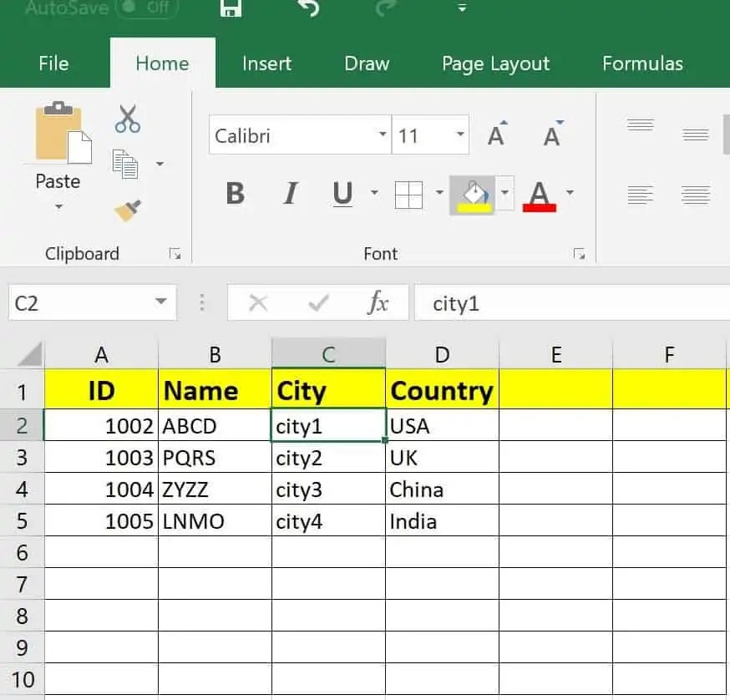
Task: Apply yellow fill color bucket
Action: [474, 195]
